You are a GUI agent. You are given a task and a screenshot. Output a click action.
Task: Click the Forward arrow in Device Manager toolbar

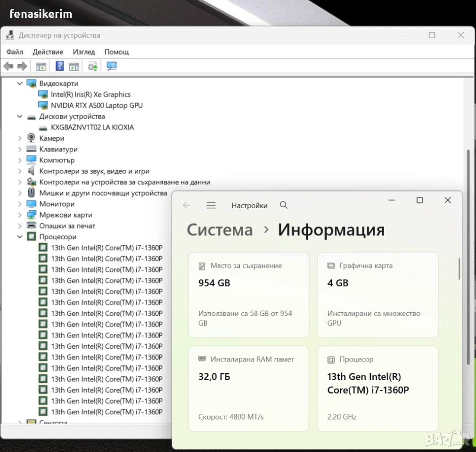(x=22, y=66)
